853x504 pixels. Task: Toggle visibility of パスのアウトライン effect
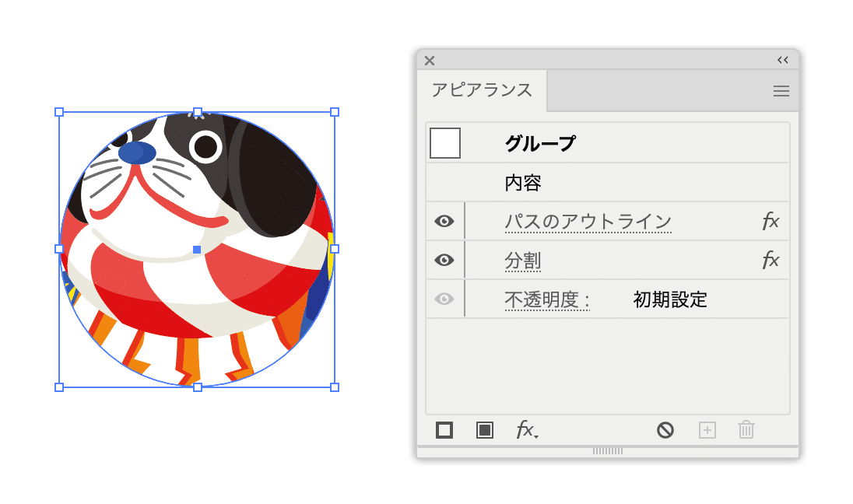pos(444,221)
